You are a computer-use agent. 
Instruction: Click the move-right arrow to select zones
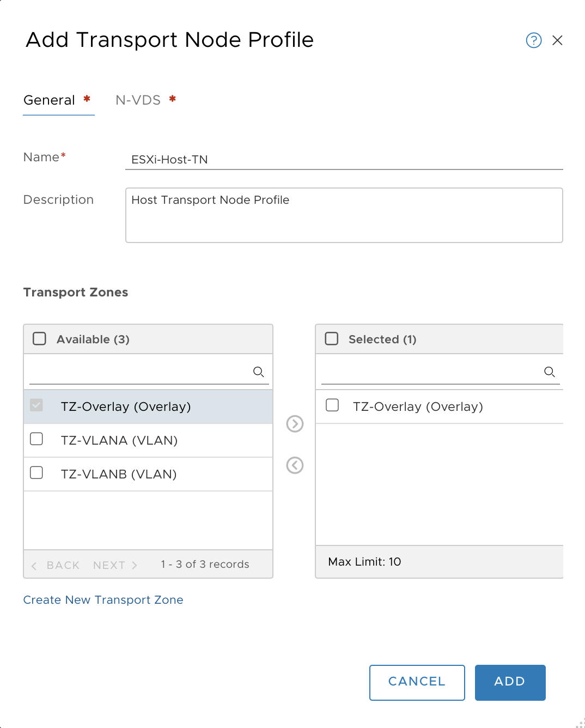tap(295, 424)
